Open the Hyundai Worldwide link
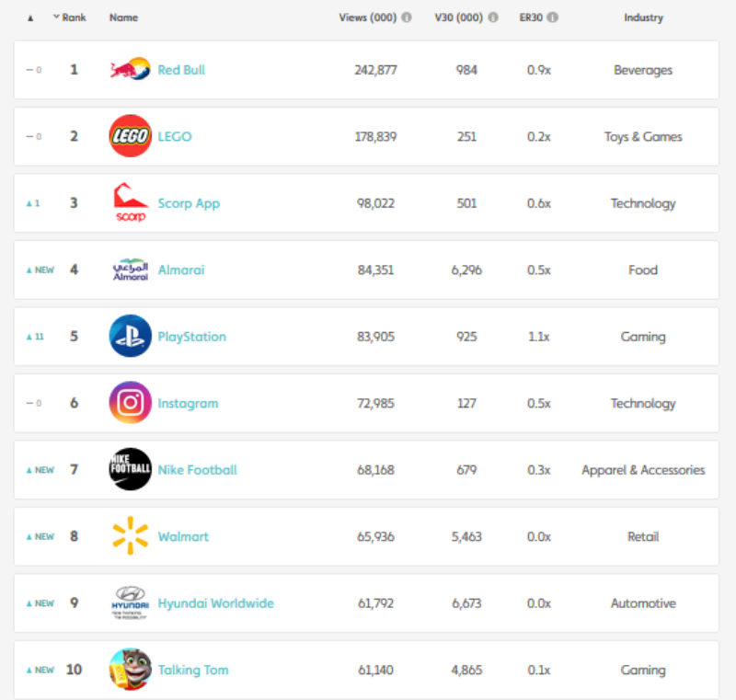736x700 pixels. coord(215,603)
